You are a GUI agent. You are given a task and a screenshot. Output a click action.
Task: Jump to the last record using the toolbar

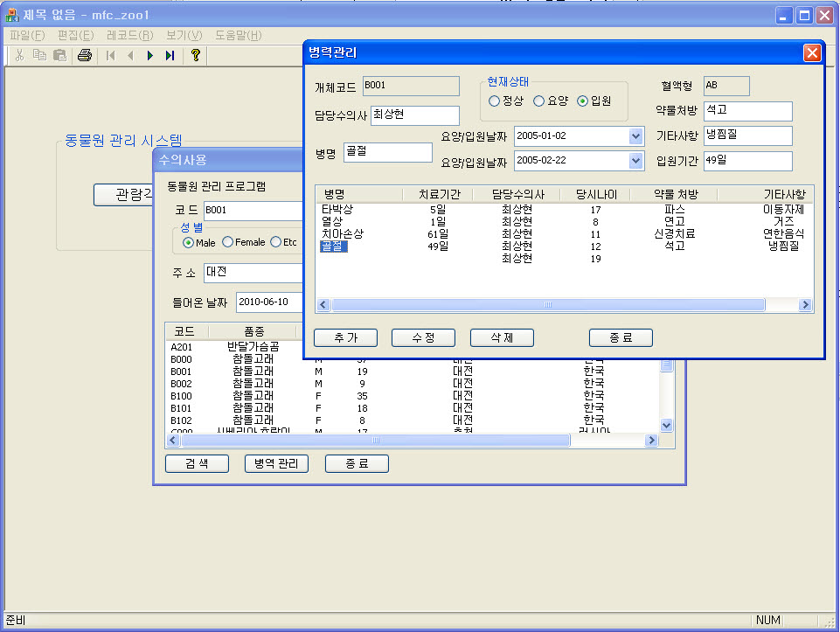[x=170, y=55]
